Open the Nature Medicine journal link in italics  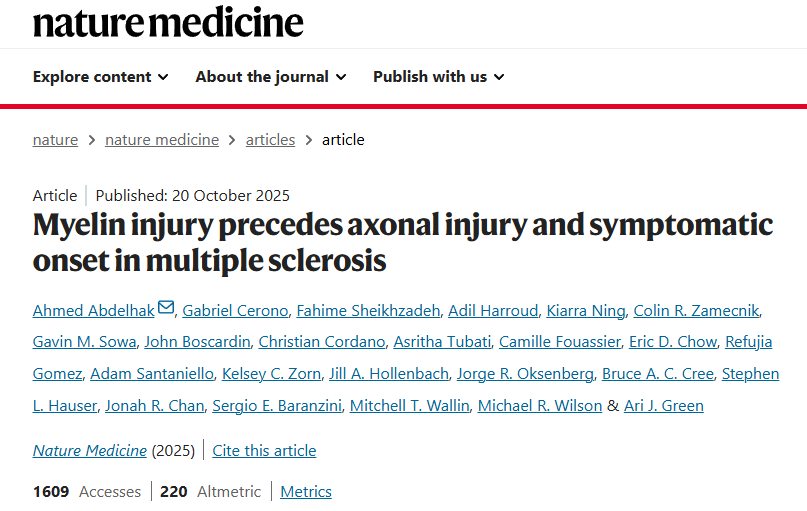(90, 451)
